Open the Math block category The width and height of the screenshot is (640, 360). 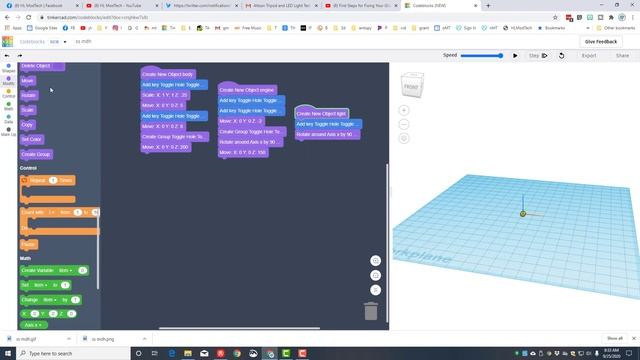tap(9, 106)
